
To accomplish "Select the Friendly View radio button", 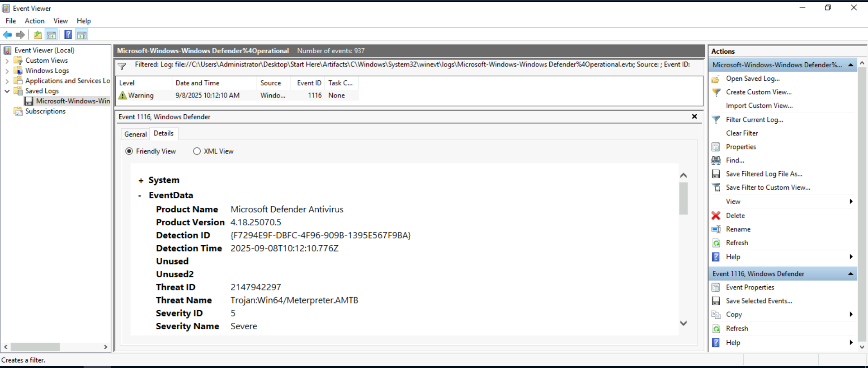I will coord(129,151).
